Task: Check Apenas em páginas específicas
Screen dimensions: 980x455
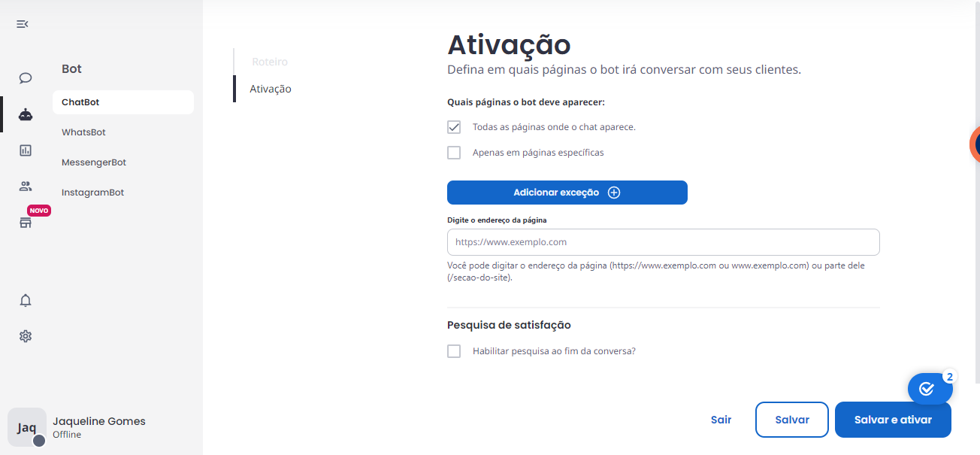Action: [454, 153]
